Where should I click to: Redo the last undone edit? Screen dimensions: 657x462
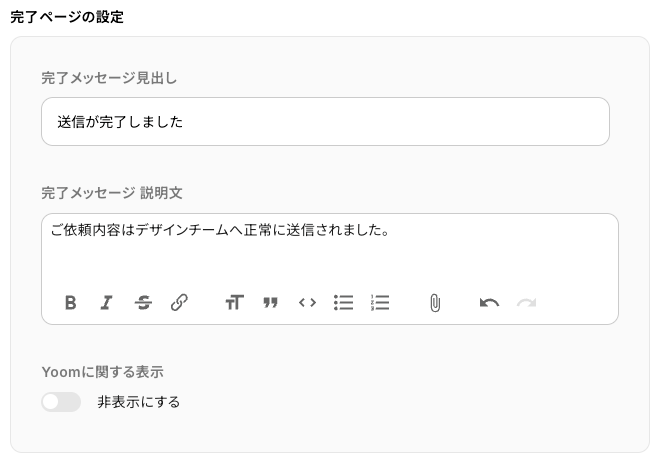coord(526,302)
